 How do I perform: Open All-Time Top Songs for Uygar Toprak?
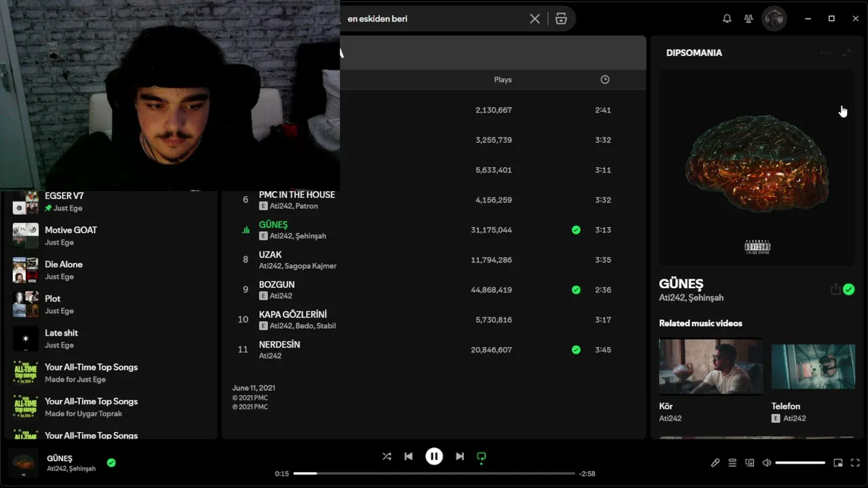111,407
